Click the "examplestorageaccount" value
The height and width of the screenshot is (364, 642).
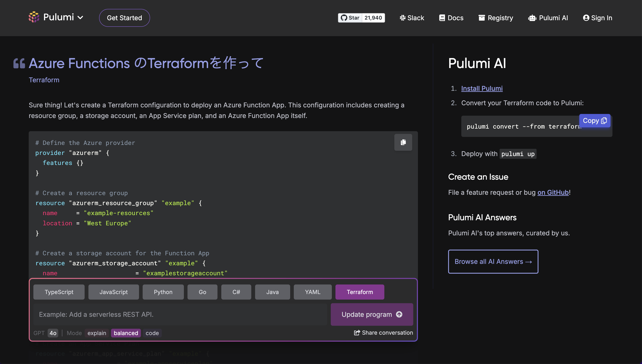185,273
